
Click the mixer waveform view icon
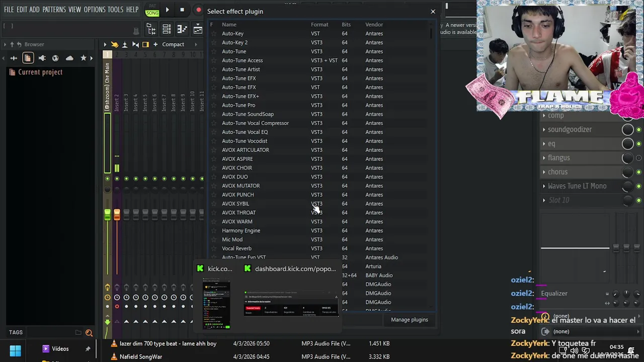point(125,44)
